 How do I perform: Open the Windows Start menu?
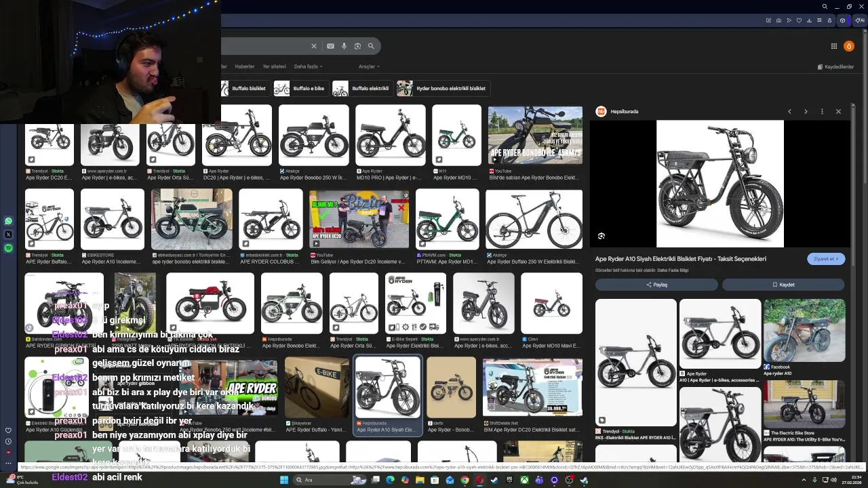(284, 480)
